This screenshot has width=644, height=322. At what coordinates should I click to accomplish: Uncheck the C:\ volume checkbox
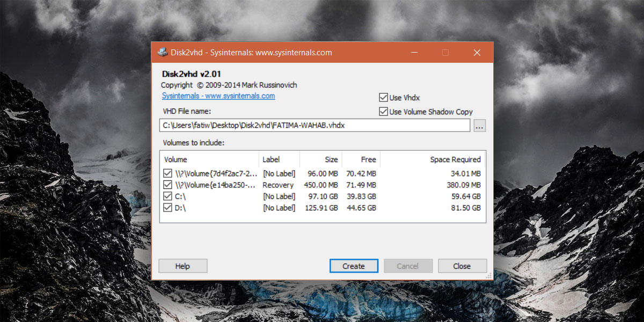pos(167,196)
